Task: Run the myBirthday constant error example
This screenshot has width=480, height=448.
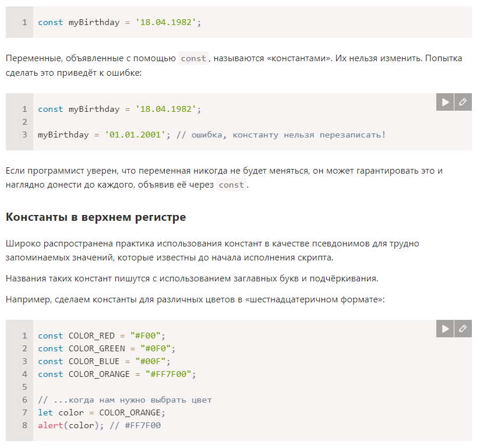Action: pyautogui.click(x=445, y=102)
